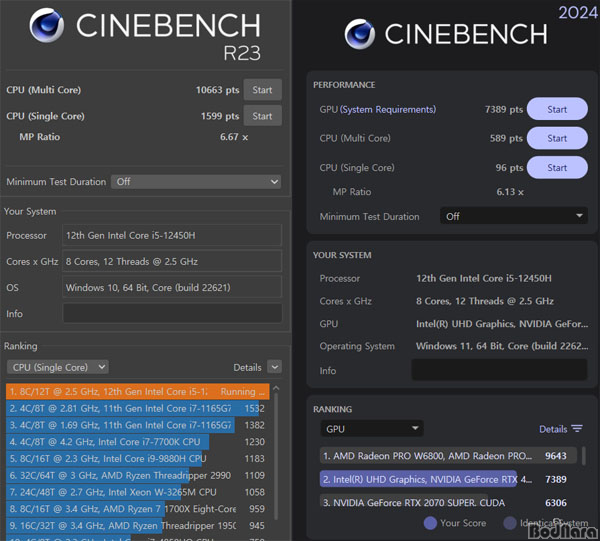This screenshot has height=541, width=600.
Task: Open 2024 Minimum Test Duration dropdown
Action: pyautogui.click(x=514, y=216)
